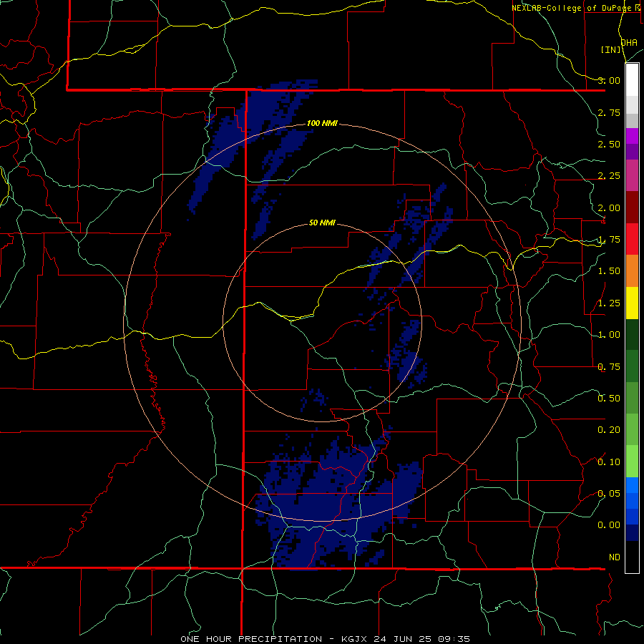644x644 pixels.
Task: Click the [IN] units label
Action: pyautogui.click(x=611, y=49)
